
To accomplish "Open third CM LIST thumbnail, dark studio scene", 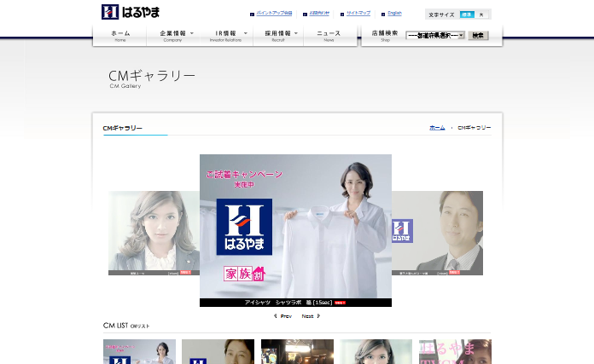I will pos(297,351).
